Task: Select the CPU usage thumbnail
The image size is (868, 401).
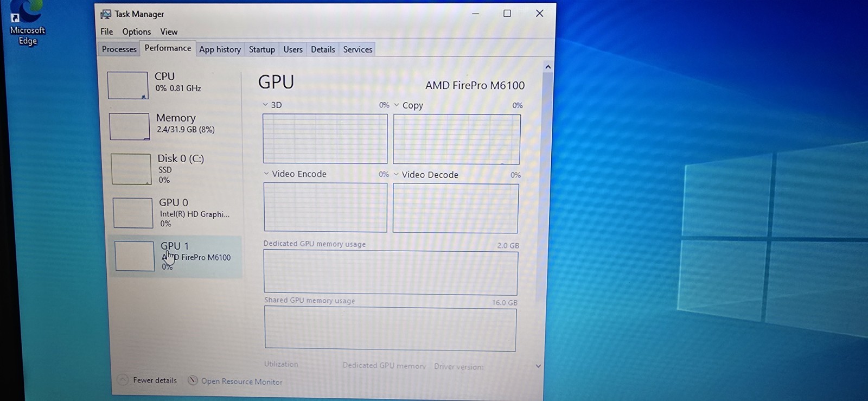Action: (x=127, y=85)
